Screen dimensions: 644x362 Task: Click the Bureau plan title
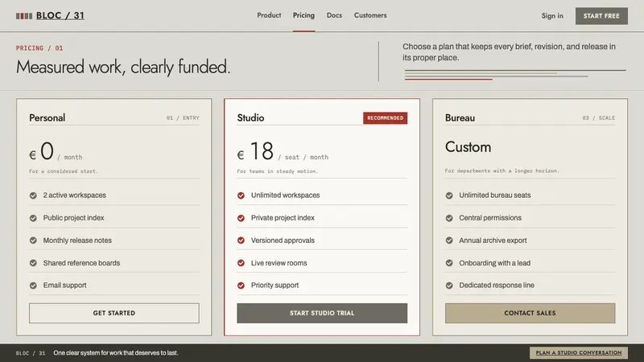click(460, 117)
